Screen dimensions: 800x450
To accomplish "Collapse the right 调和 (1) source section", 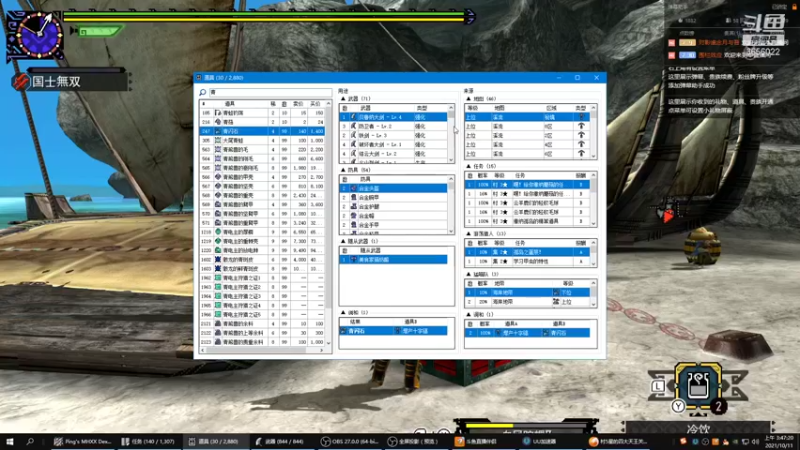I will [x=468, y=315].
